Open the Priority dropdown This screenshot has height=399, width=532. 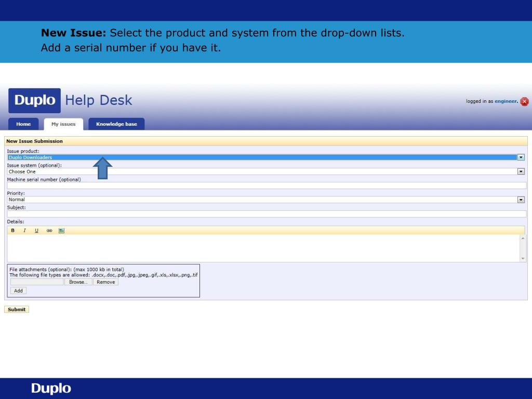521,199
